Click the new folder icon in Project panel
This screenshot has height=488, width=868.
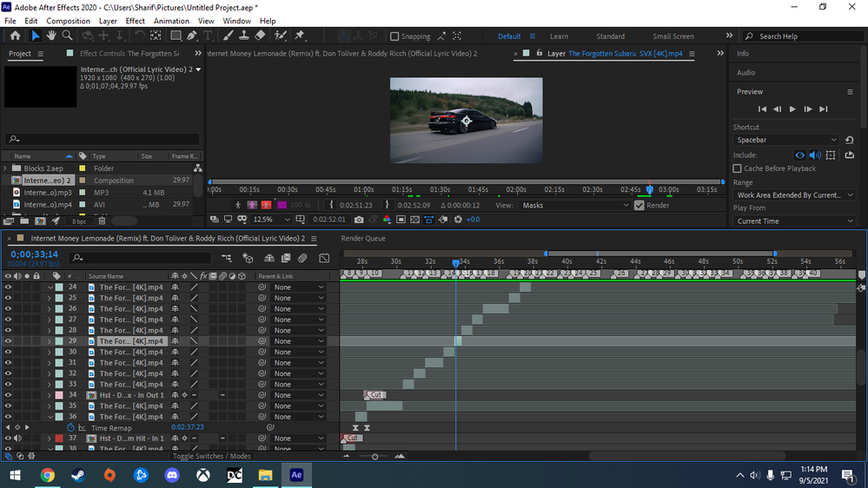click(x=24, y=221)
